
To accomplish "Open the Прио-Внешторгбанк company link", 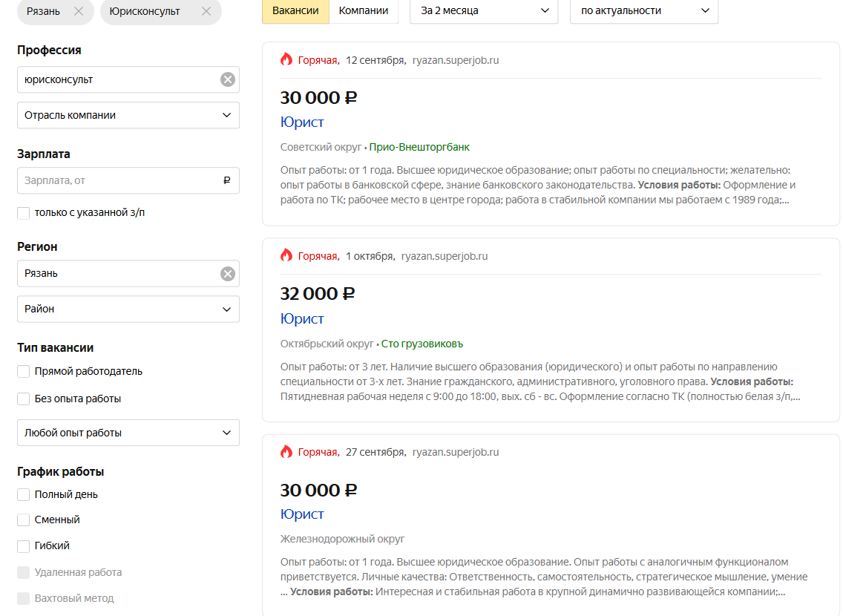I will coord(419,148).
